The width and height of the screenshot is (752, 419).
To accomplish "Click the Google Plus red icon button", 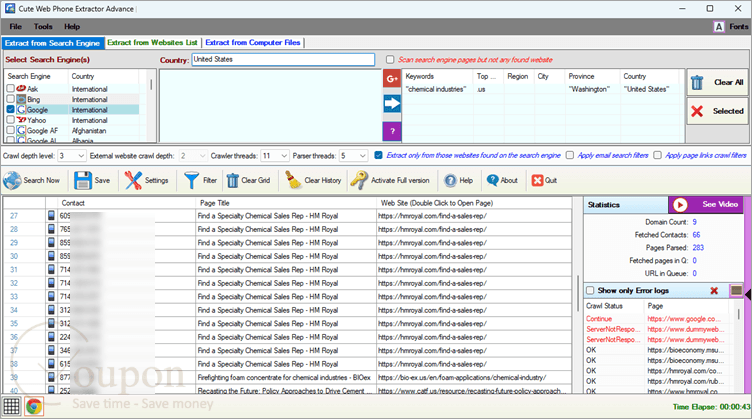I will tap(392, 79).
